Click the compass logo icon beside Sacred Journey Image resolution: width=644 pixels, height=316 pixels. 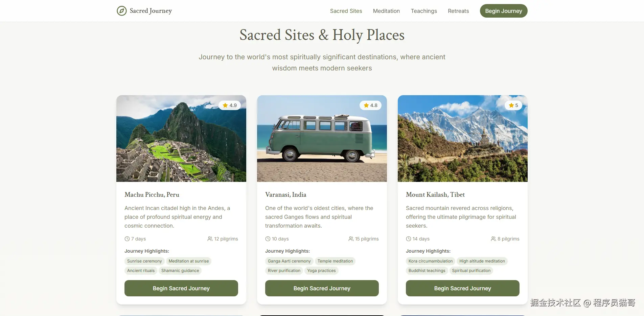pos(122,11)
